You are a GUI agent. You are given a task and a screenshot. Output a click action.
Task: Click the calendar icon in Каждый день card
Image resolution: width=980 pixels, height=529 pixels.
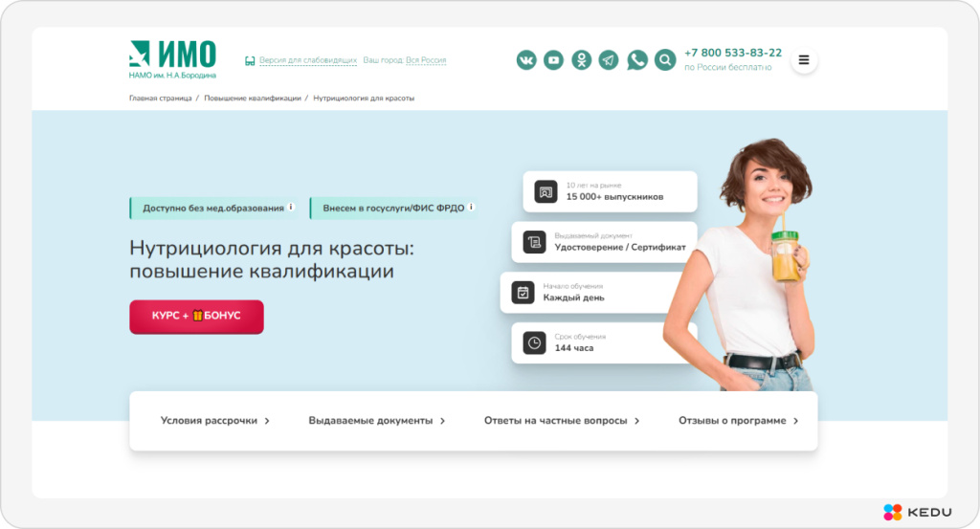(x=523, y=293)
